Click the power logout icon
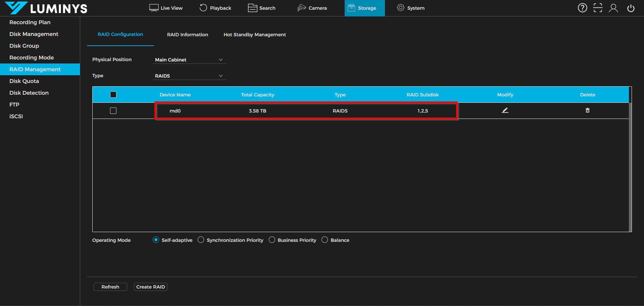 [x=631, y=8]
